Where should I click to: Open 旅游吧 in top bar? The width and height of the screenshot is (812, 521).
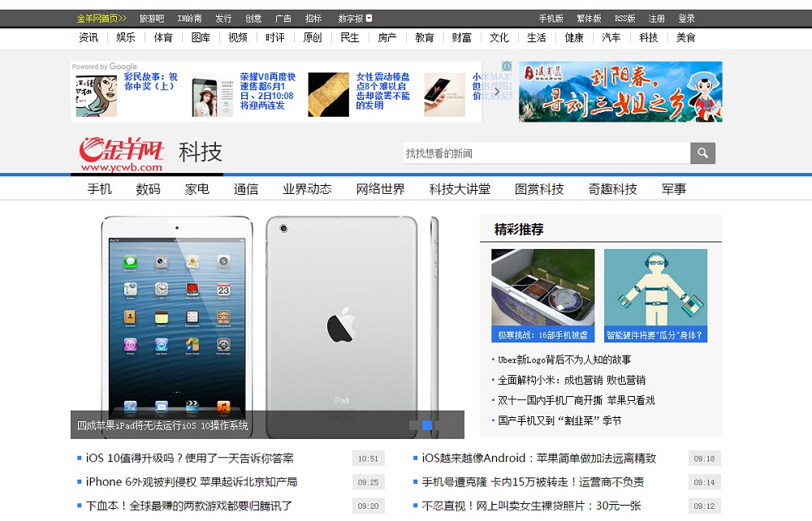[152, 19]
